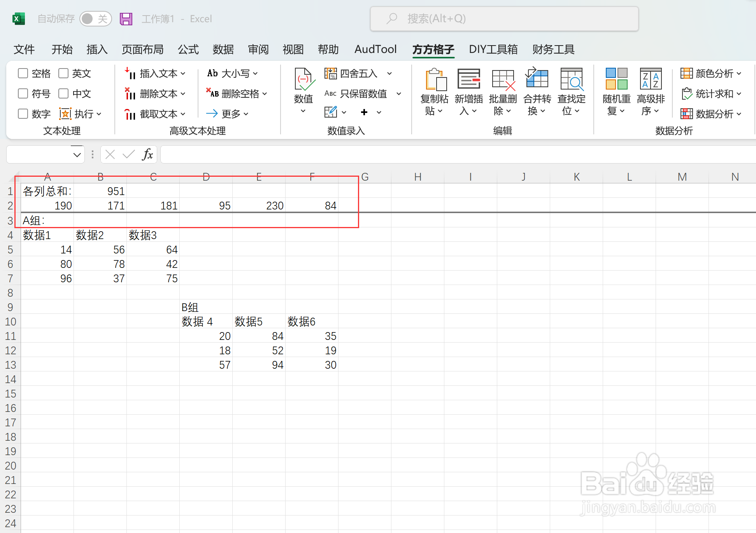Click the 搜索(Alt+Q) search box
The width and height of the screenshot is (756, 533).
click(504, 18)
